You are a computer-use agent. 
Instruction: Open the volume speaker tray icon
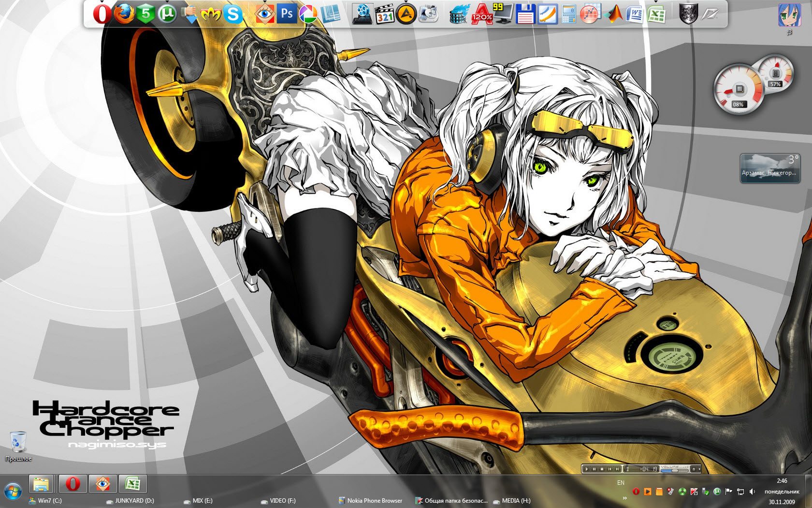(752, 492)
